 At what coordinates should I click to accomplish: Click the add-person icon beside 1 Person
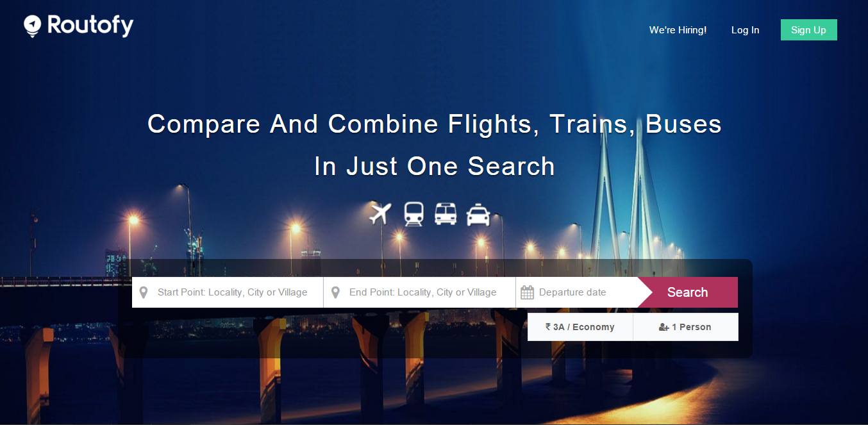click(x=664, y=327)
